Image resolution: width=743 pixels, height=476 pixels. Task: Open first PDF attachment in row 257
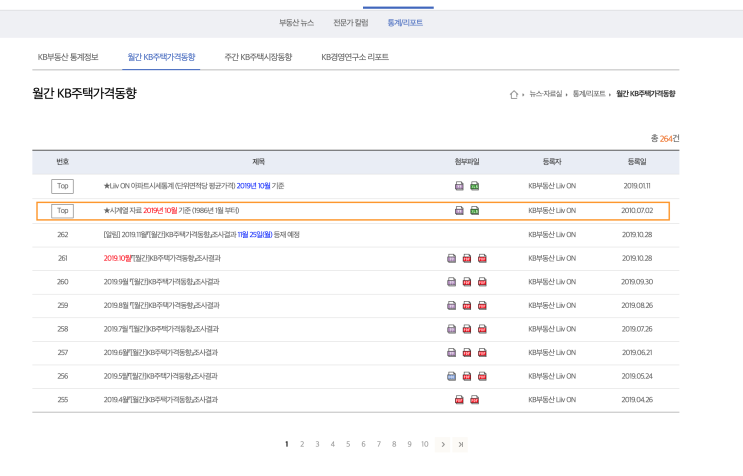467,352
